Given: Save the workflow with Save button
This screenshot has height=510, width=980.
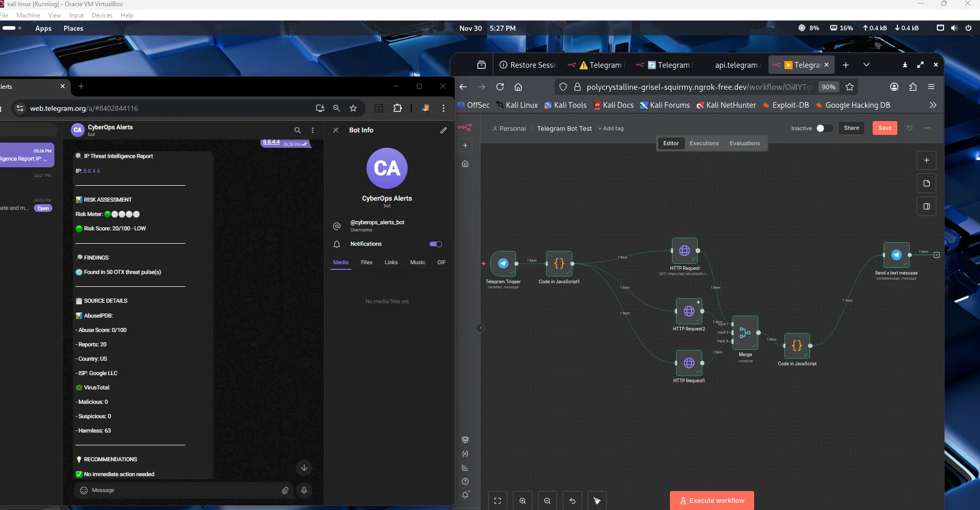Looking at the screenshot, I should 885,128.
